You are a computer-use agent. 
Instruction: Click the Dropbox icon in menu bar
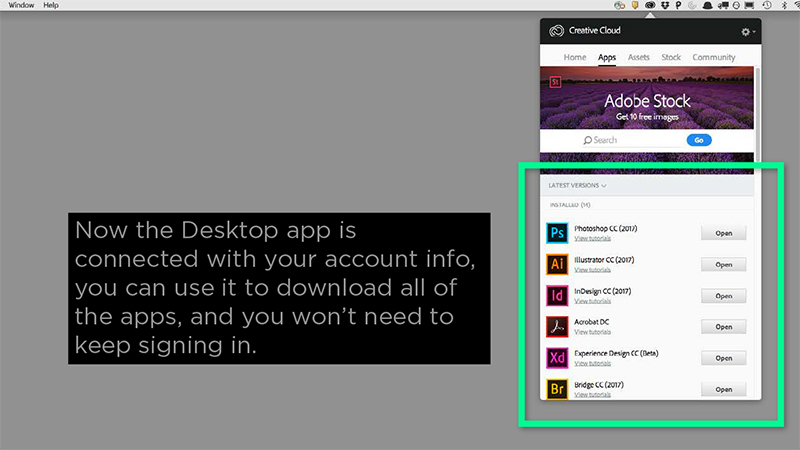(x=664, y=5)
